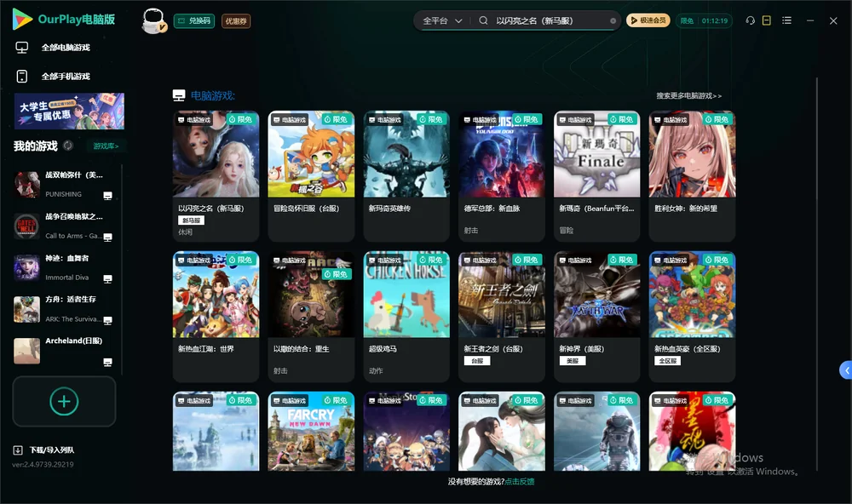The height and width of the screenshot is (504, 852).
Task: Click the 下载/导入列队 label
Action: click(52, 450)
